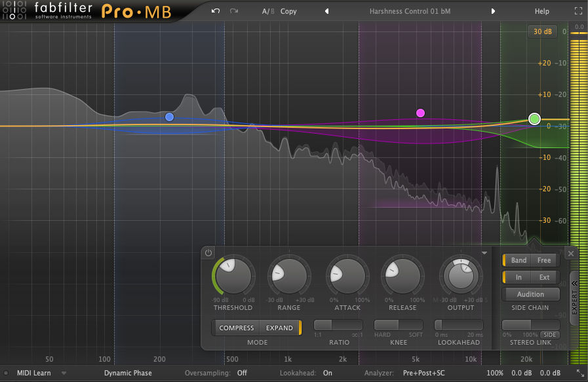588x382 pixels.
Task: Click the Release knob
Action: (402, 277)
